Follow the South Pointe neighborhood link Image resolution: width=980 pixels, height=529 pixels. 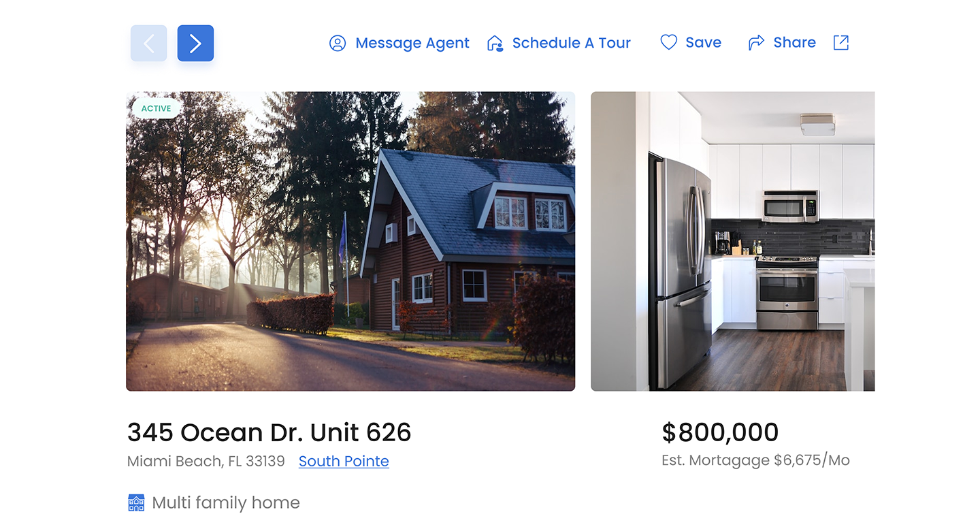pyautogui.click(x=344, y=461)
